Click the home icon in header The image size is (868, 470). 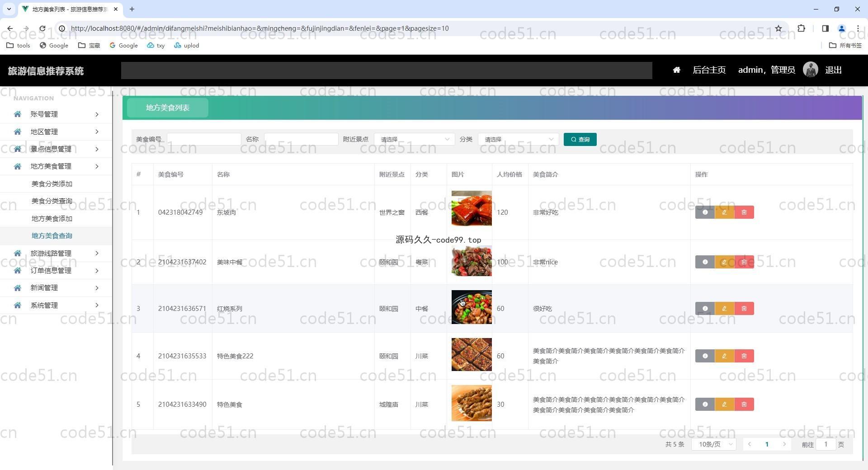(676, 70)
